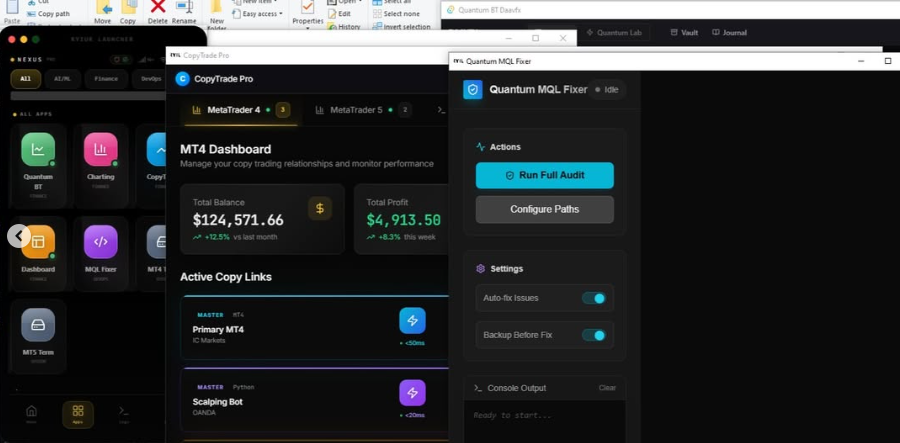Select the Finance filter in launcher
900x443 pixels.
click(106, 79)
